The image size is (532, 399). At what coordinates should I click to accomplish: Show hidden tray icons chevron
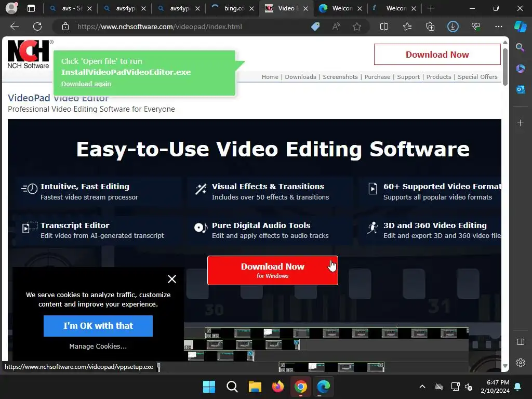click(x=422, y=387)
